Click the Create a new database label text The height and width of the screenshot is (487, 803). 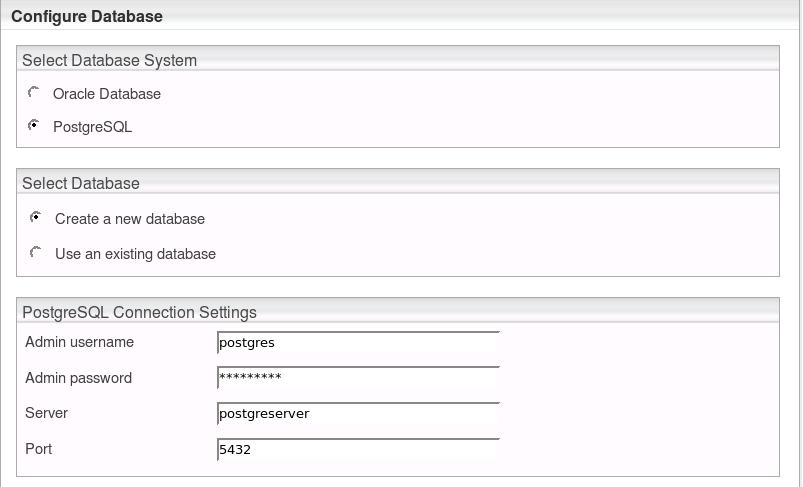pos(130,219)
